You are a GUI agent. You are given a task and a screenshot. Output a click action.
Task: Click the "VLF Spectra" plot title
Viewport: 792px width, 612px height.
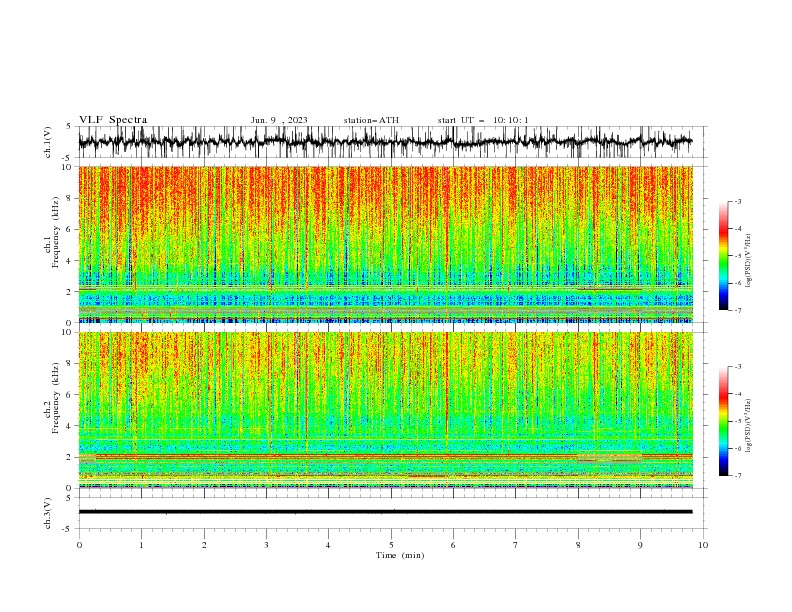pyautogui.click(x=113, y=120)
